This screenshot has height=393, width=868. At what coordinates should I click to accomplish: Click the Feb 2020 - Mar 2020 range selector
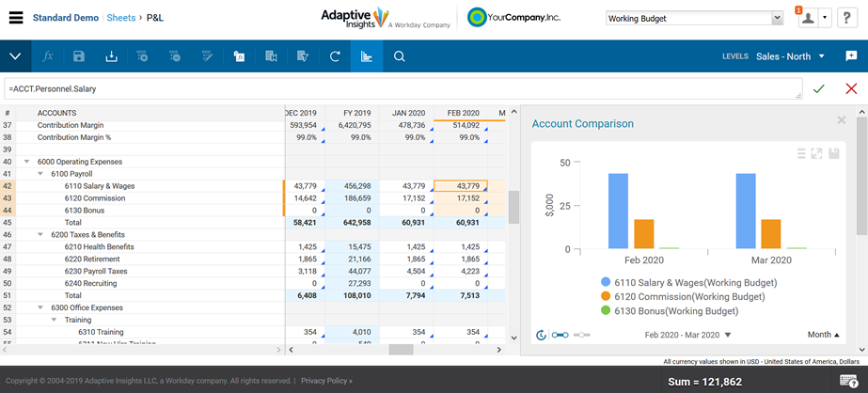pyautogui.click(x=687, y=335)
